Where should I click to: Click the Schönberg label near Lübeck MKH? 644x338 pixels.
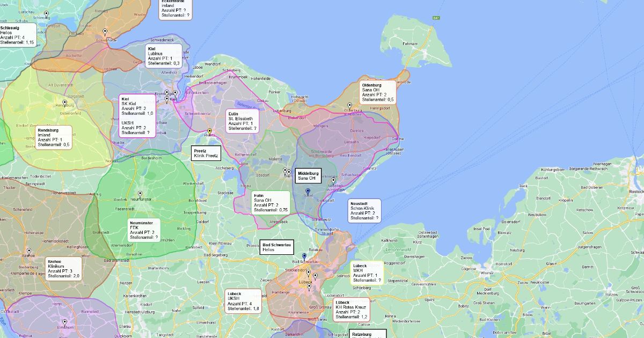click(x=362, y=288)
